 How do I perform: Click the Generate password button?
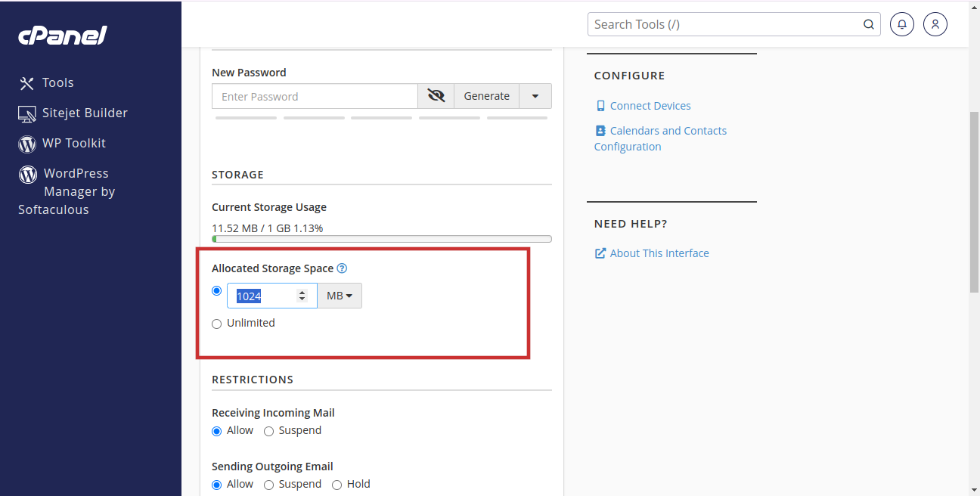point(486,96)
